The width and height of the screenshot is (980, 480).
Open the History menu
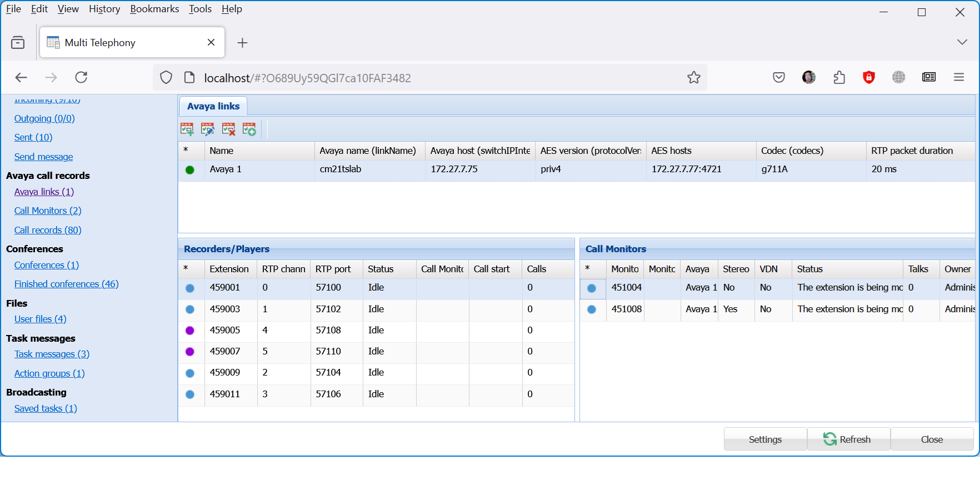(104, 9)
